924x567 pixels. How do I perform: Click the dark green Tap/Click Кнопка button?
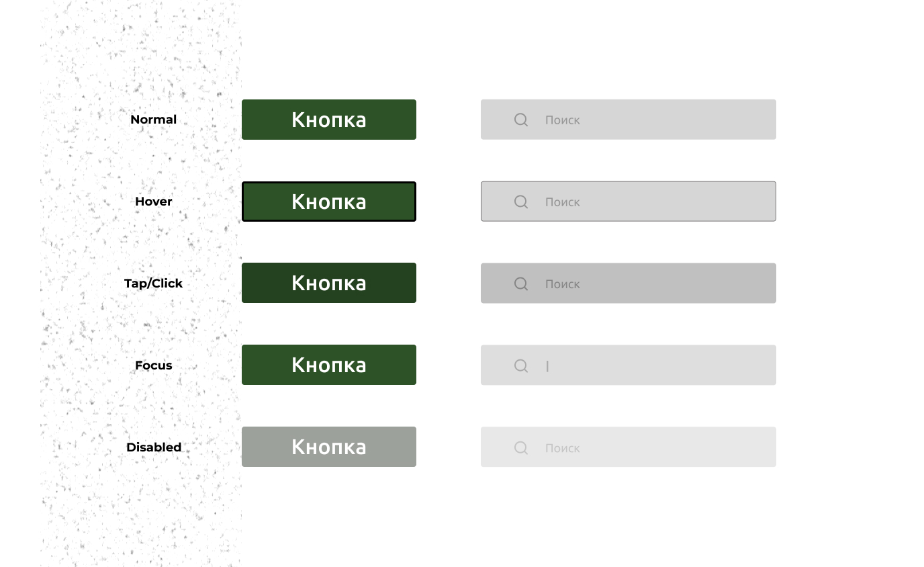pos(329,283)
